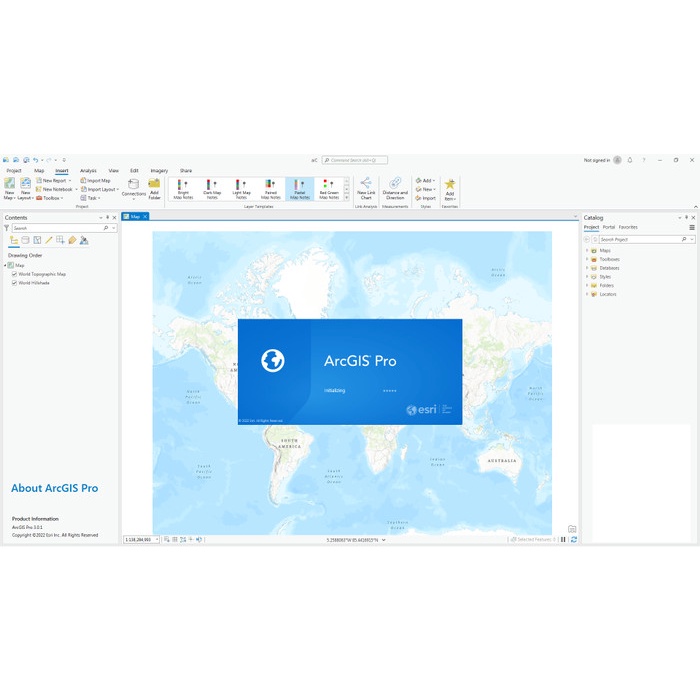The image size is (700, 700).
Task: Switch to the Edit ribbon tab
Action: (x=134, y=171)
